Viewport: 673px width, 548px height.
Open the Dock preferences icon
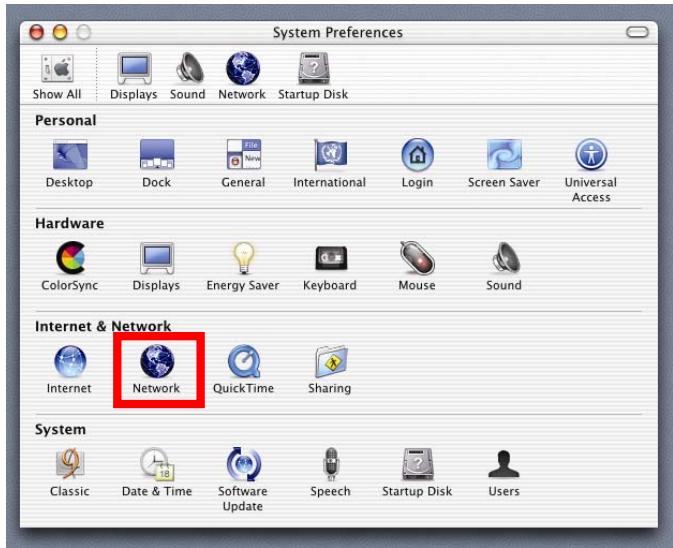[157, 154]
